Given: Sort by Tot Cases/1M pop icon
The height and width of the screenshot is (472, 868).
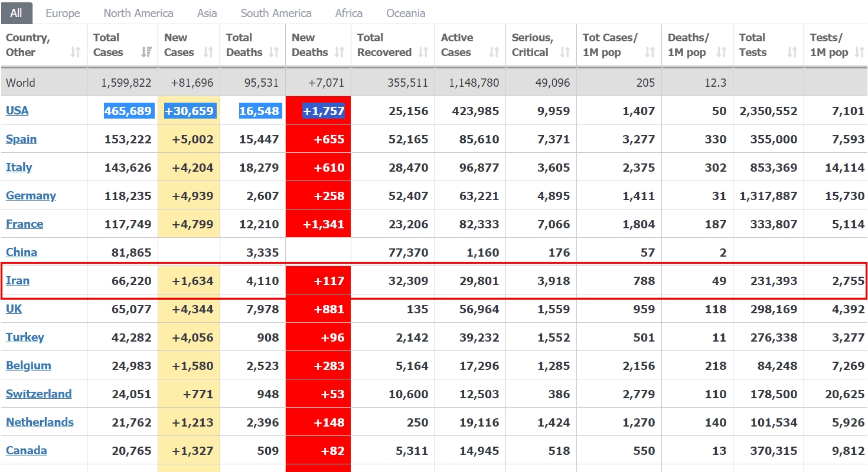Looking at the screenshot, I should click(650, 53).
